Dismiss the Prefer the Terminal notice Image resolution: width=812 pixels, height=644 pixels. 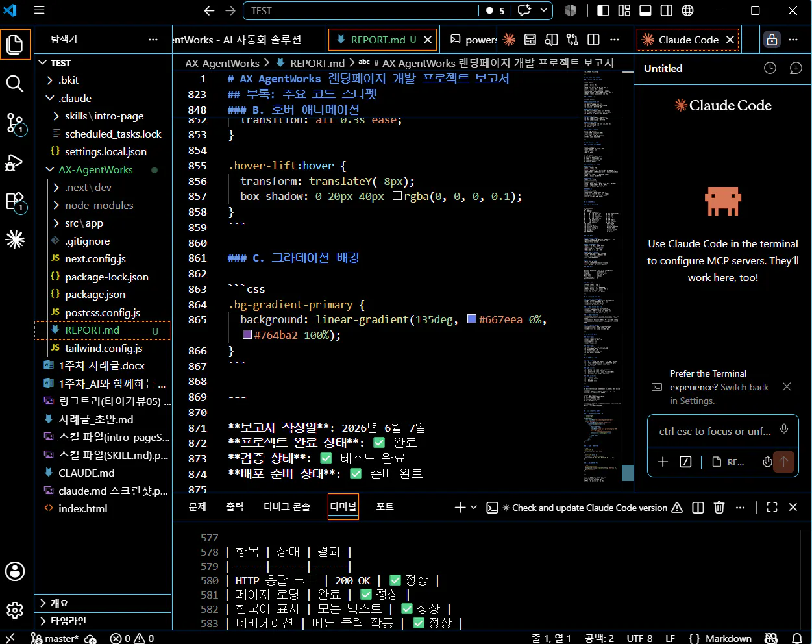click(787, 386)
